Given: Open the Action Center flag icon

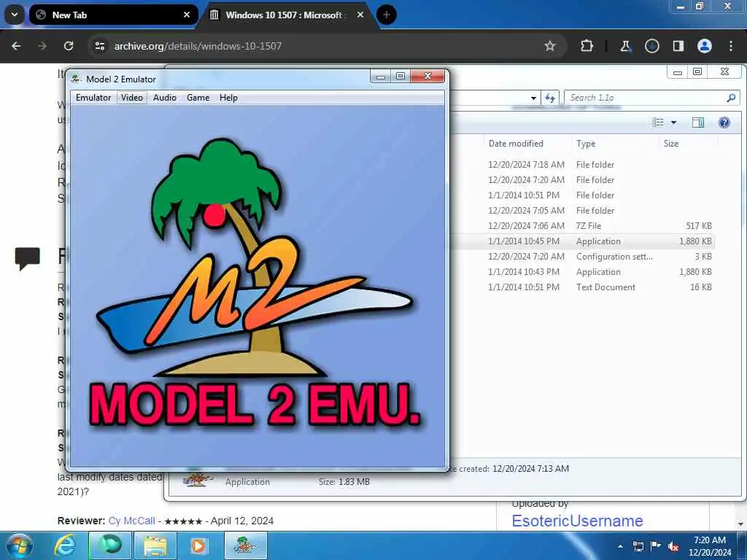Looking at the screenshot, I should click(656, 546).
